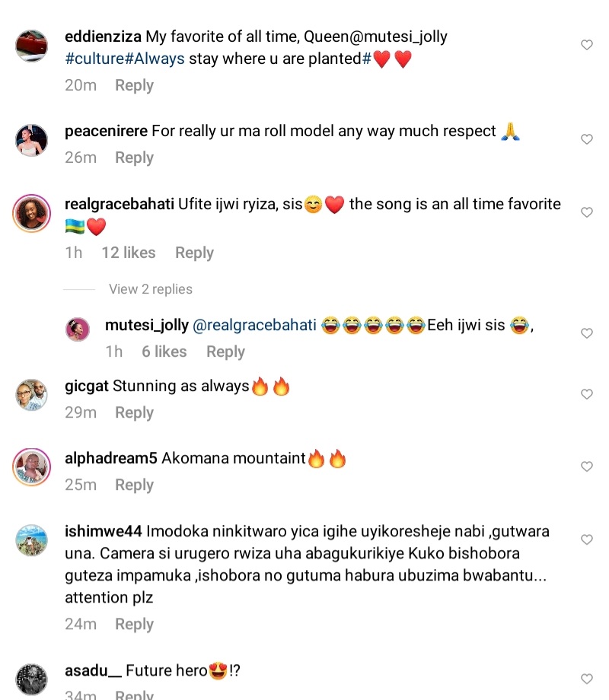Like realgracebahati's comment with the heart
609x700 pixels.
pos(587,213)
